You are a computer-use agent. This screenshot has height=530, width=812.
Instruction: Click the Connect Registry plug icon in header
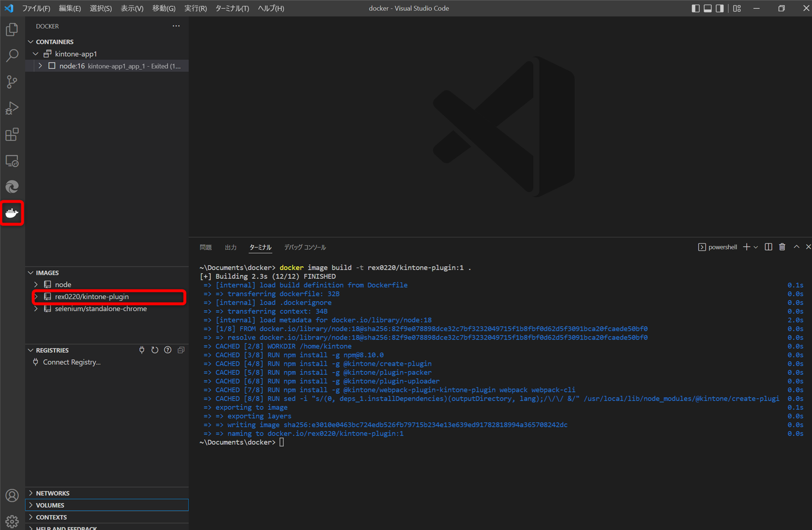pyautogui.click(x=142, y=350)
